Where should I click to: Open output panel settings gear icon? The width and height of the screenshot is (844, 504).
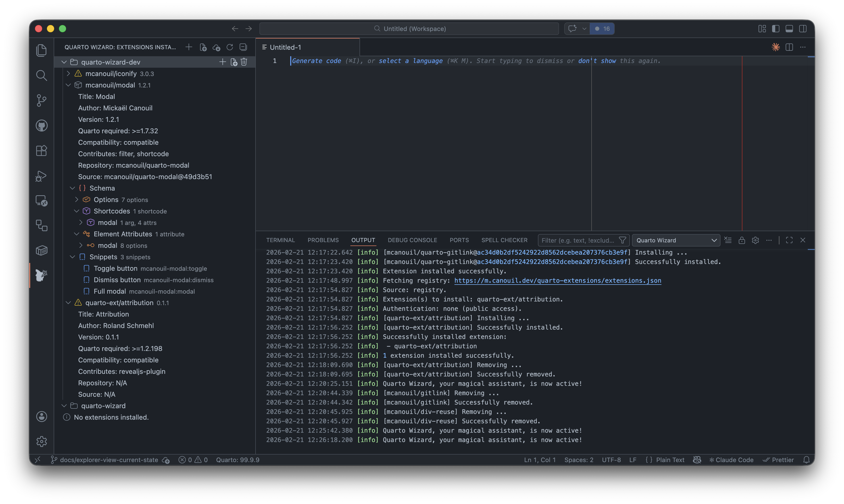click(x=755, y=240)
